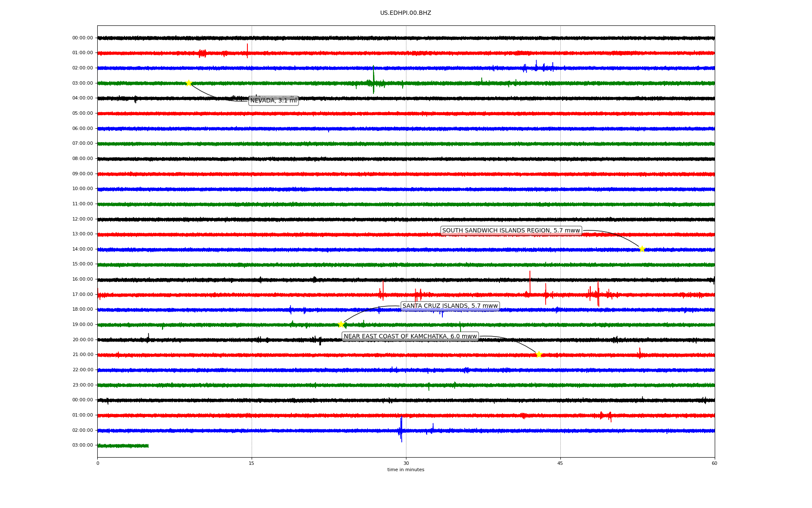
Task: Click the US.EDHPI.00.BHZ plot title
Action: (406, 13)
